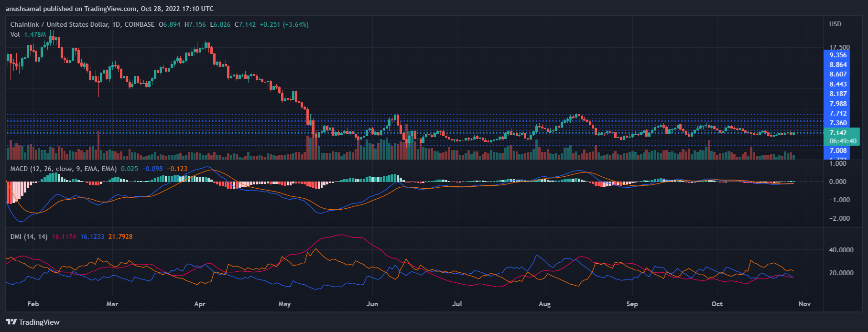Click the +0.251 (+3.64%) price change text
Viewport: 868px width, 332px height.
point(284,24)
